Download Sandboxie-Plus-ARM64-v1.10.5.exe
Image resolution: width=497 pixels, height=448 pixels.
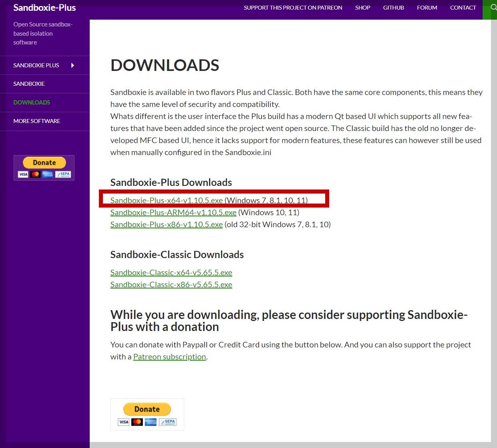click(x=173, y=212)
